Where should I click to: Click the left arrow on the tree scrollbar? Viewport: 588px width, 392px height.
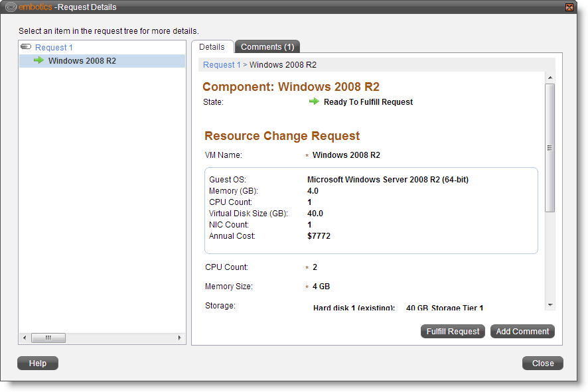24,338
